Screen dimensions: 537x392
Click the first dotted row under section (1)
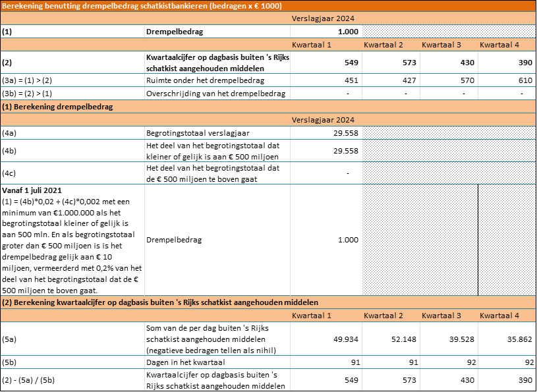[448, 132]
